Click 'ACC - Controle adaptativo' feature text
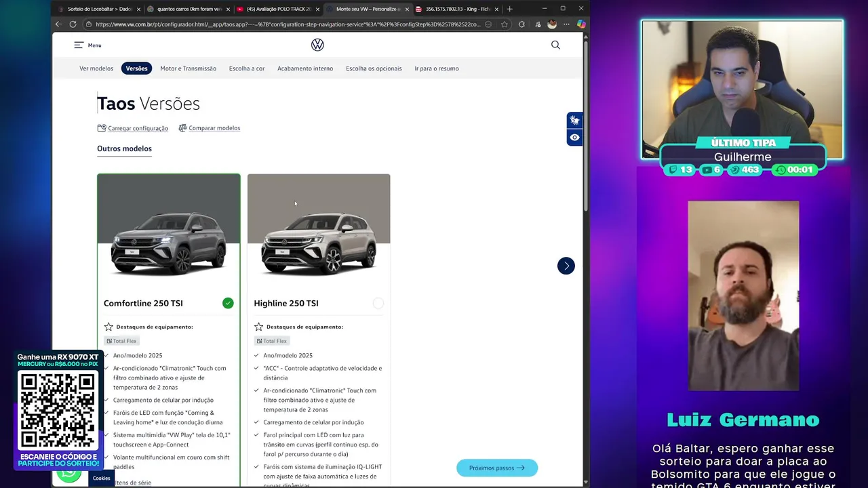The image size is (868, 488). pos(323,373)
